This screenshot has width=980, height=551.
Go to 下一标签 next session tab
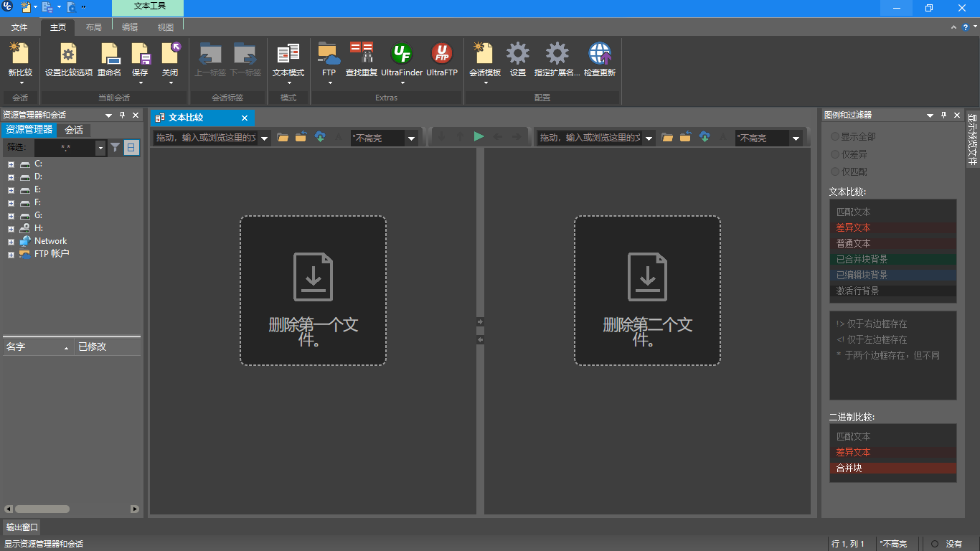245,59
